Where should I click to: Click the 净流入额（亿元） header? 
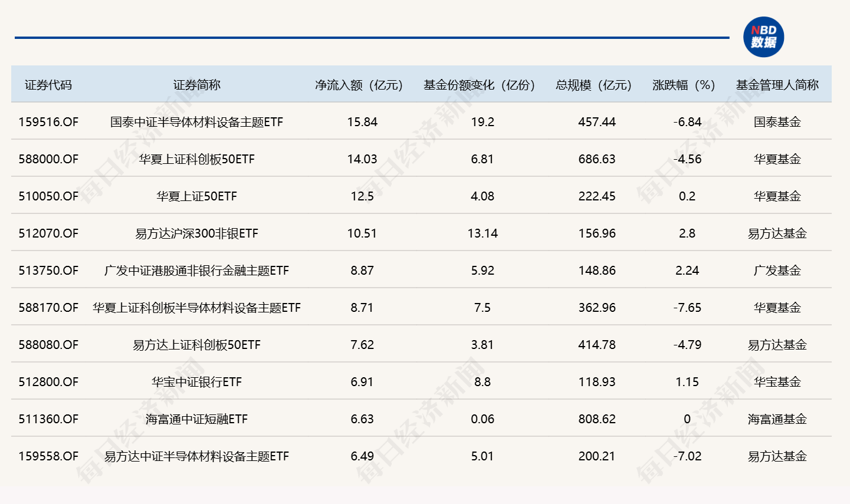pos(359,85)
